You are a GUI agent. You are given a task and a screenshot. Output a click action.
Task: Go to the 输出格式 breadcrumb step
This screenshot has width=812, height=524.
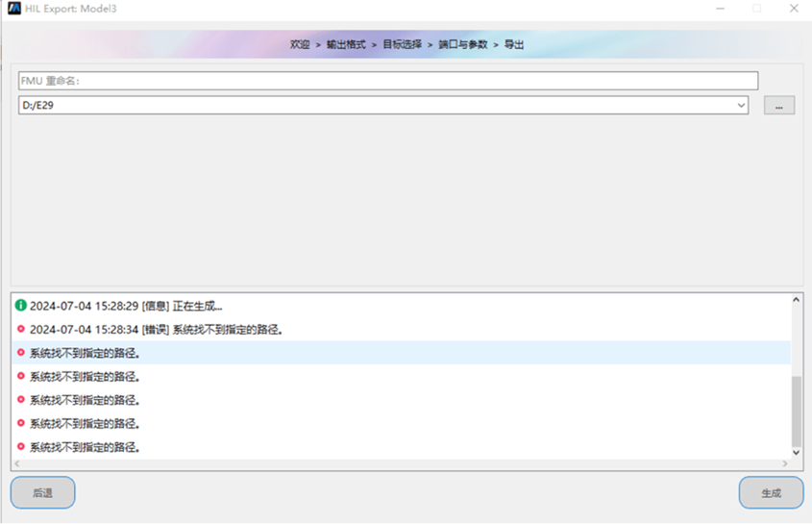pos(346,44)
